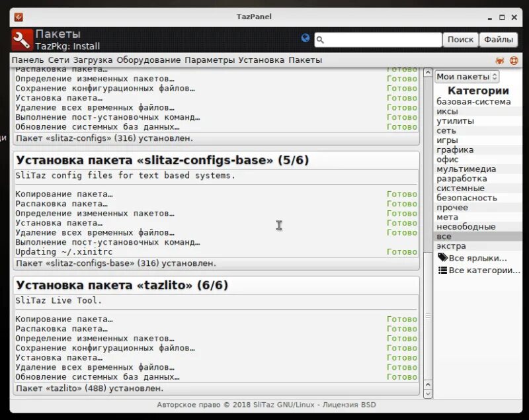Screen dimensions: 529x420
Task: Click the content scrollbar thumb
Action: point(428,316)
